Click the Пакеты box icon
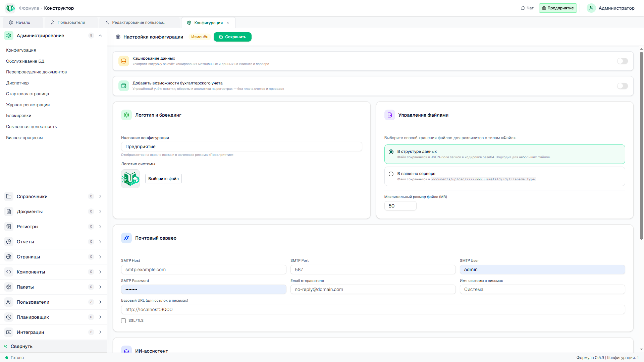This screenshot has width=644, height=362. point(9,287)
